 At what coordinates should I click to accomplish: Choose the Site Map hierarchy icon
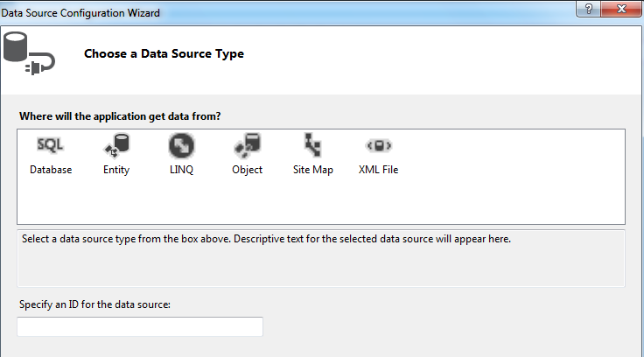(312, 144)
